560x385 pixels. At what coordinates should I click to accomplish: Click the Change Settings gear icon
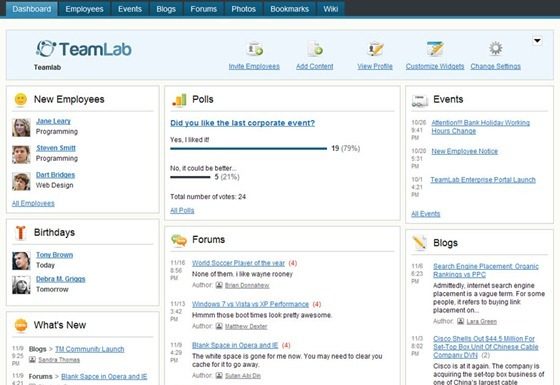point(496,48)
